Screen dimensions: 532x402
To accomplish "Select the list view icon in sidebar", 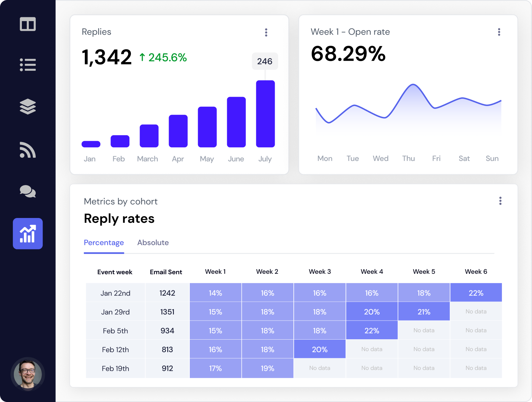I will click(x=28, y=65).
